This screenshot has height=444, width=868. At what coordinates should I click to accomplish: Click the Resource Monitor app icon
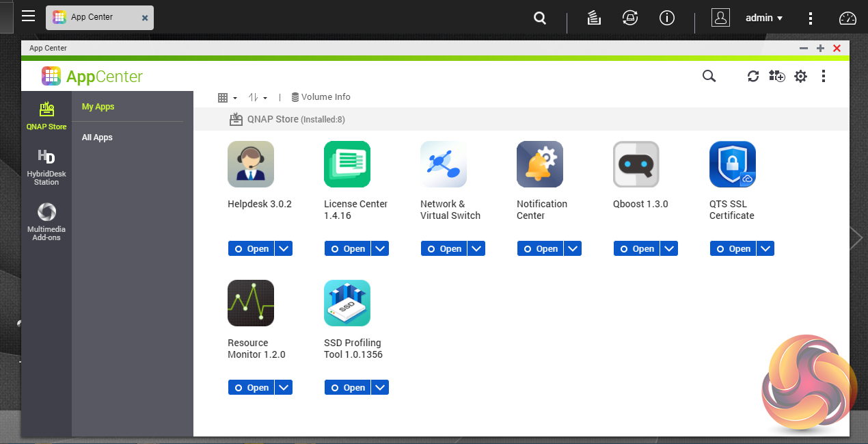[x=251, y=303]
